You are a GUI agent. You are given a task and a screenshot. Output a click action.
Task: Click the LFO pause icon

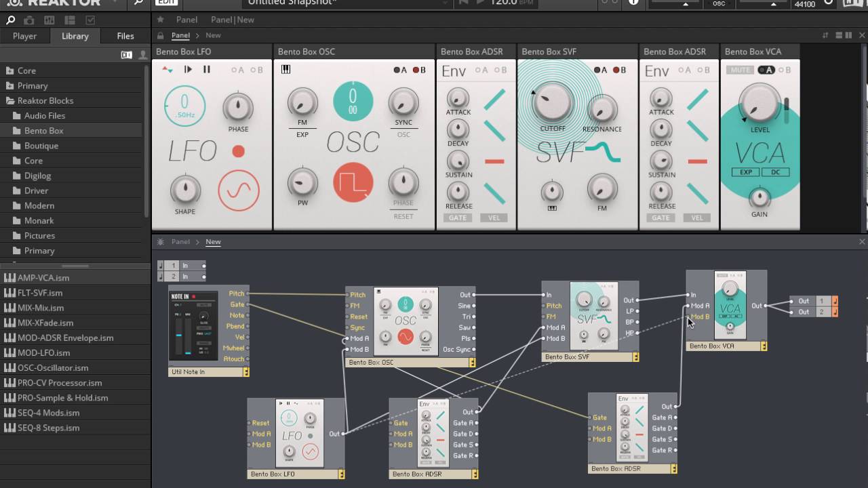pyautogui.click(x=207, y=69)
